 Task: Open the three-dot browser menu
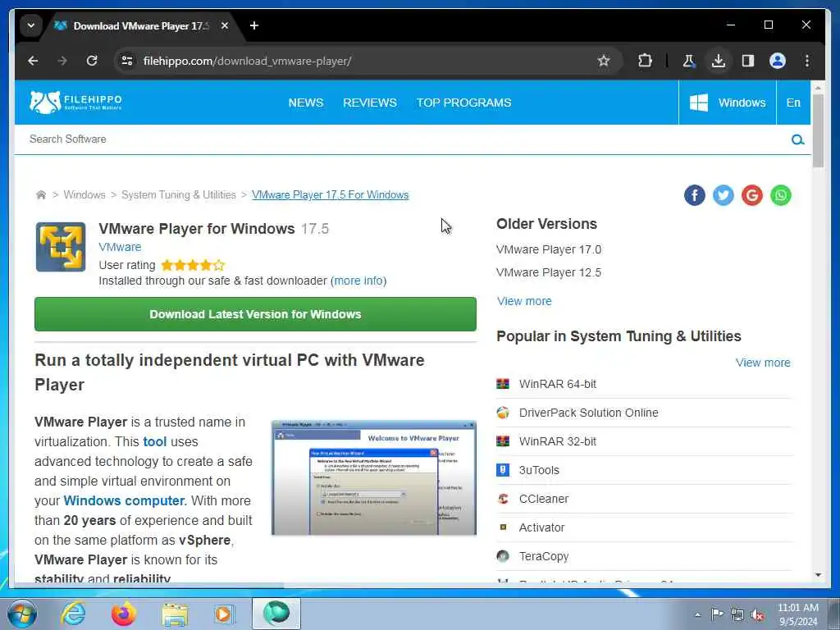807,61
